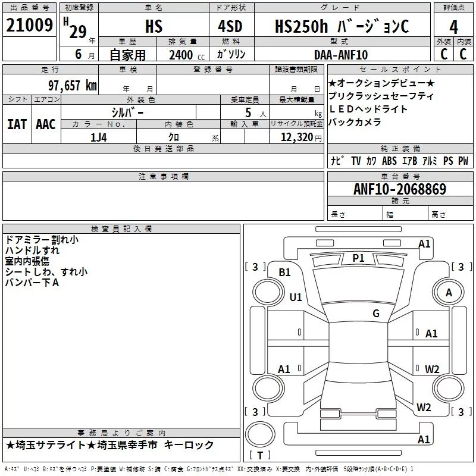
Task: Click shift type IAT
Action: tap(17, 124)
